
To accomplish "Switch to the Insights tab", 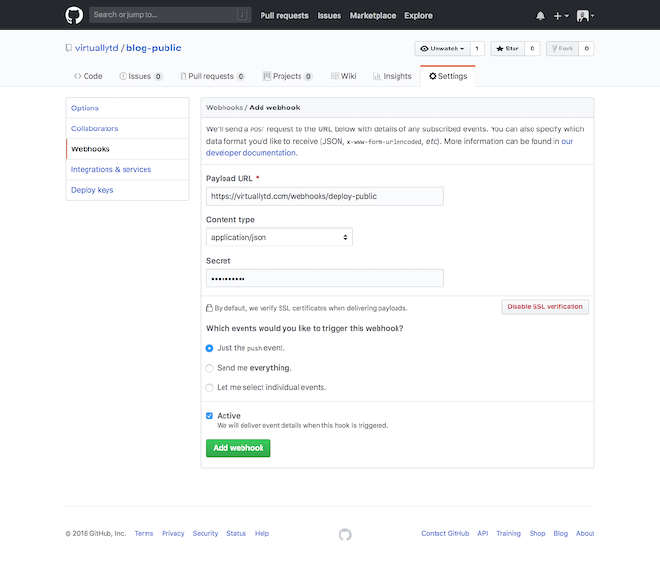I will click(392, 76).
